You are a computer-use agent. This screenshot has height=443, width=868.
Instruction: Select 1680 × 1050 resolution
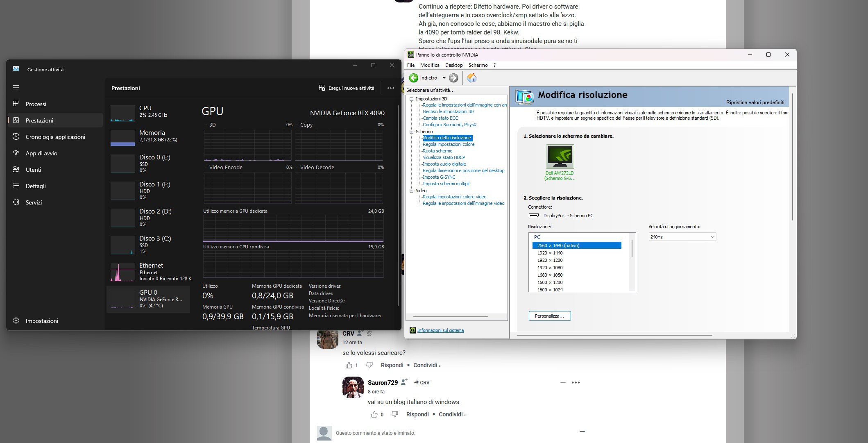click(550, 275)
